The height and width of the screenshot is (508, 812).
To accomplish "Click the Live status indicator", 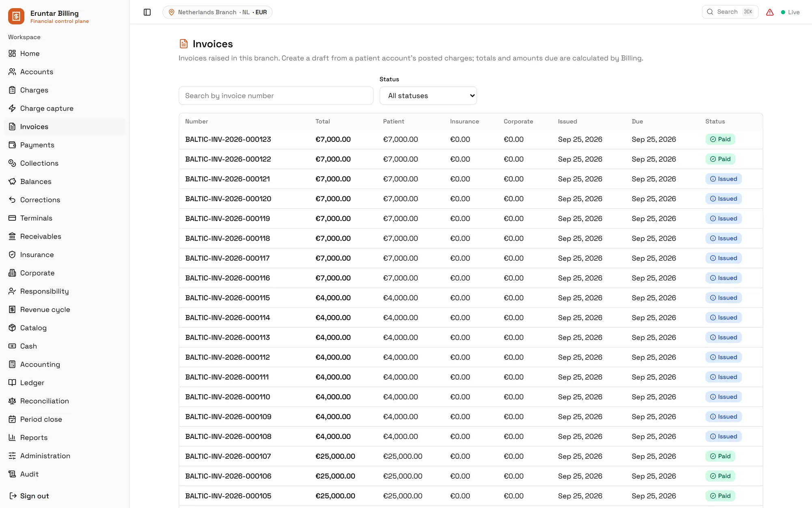I will pyautogui.click(x=790, y=12).
